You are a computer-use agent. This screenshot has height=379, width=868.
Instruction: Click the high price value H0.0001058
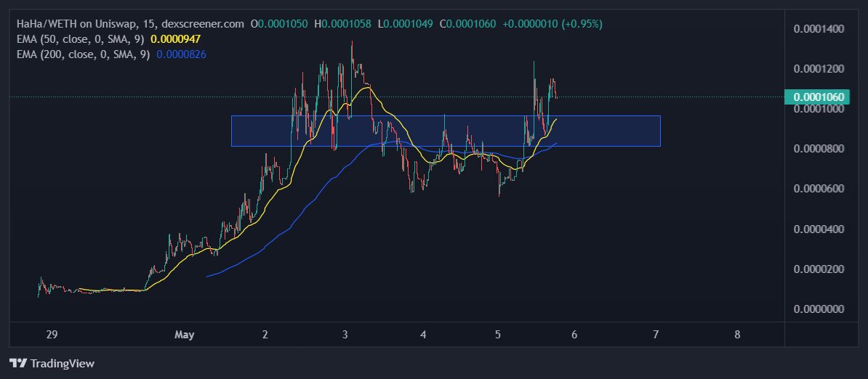(342, 24)
